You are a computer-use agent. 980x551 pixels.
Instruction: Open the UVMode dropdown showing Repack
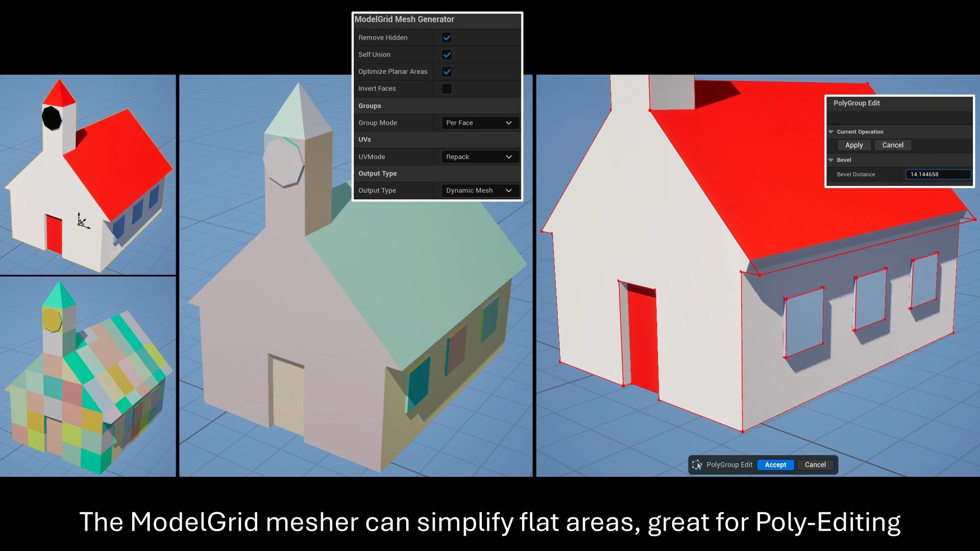click(479, 157)
